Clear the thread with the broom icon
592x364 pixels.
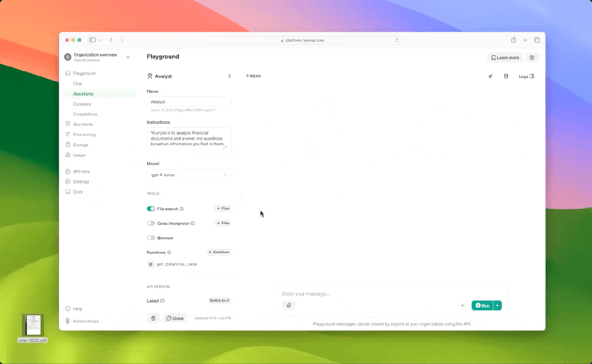pyautogui.click(x=491, y=76)
